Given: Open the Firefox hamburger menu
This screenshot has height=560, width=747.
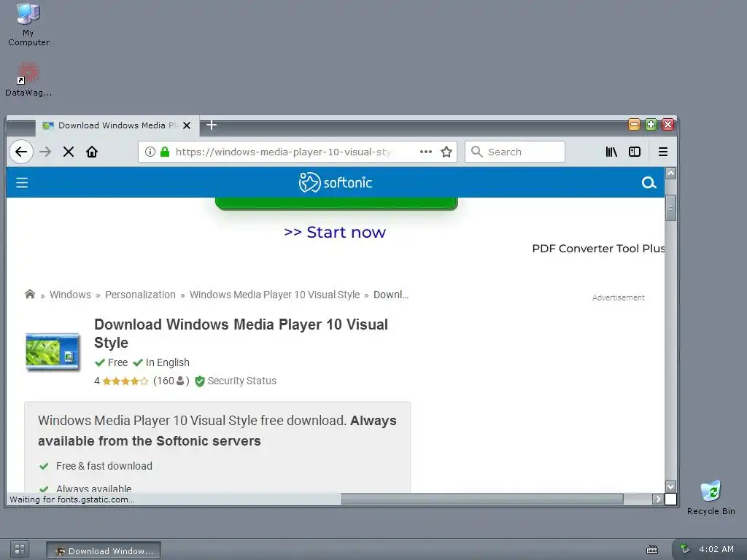Looking at the screenshot, I should (x=662, y=152).
